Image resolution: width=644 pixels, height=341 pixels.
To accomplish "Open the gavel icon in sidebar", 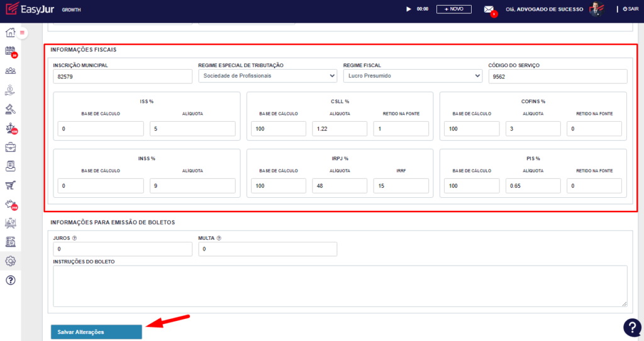I will (x=10, y=109).
